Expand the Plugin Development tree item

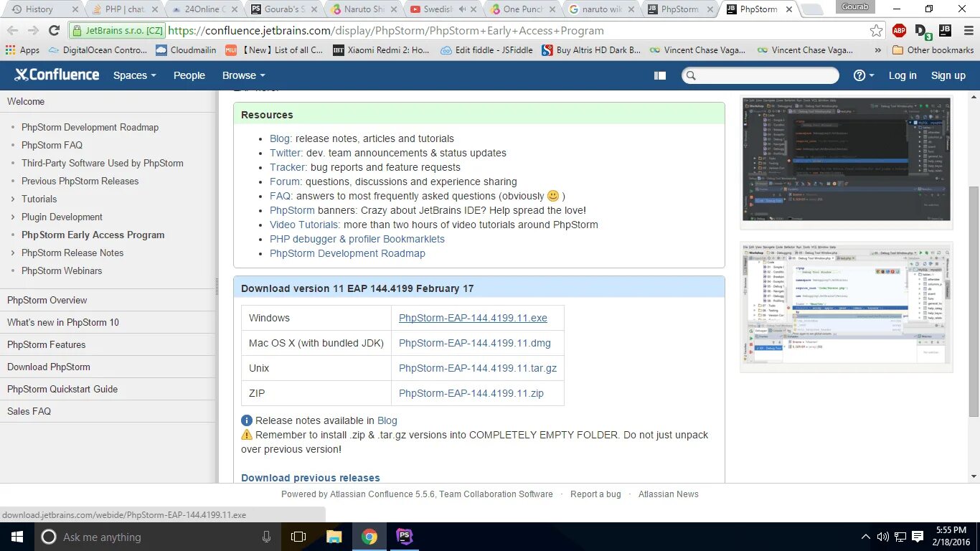[13, 217]
